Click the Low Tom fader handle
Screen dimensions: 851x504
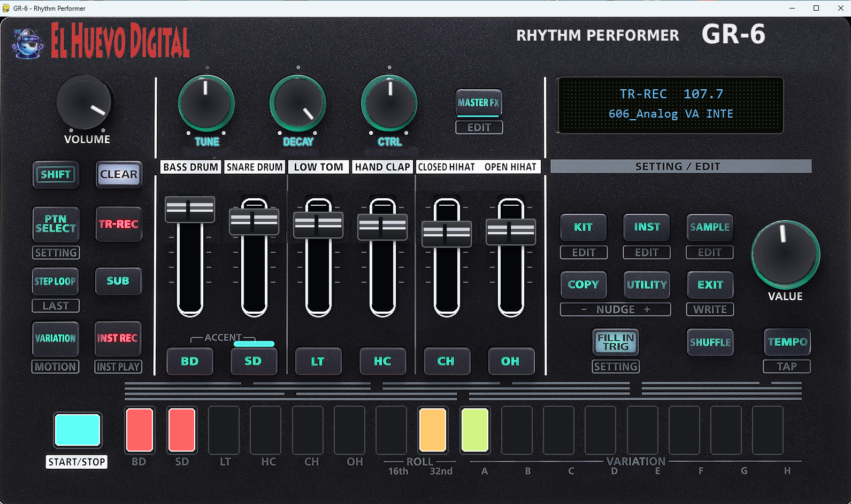[x=318, y=224]
